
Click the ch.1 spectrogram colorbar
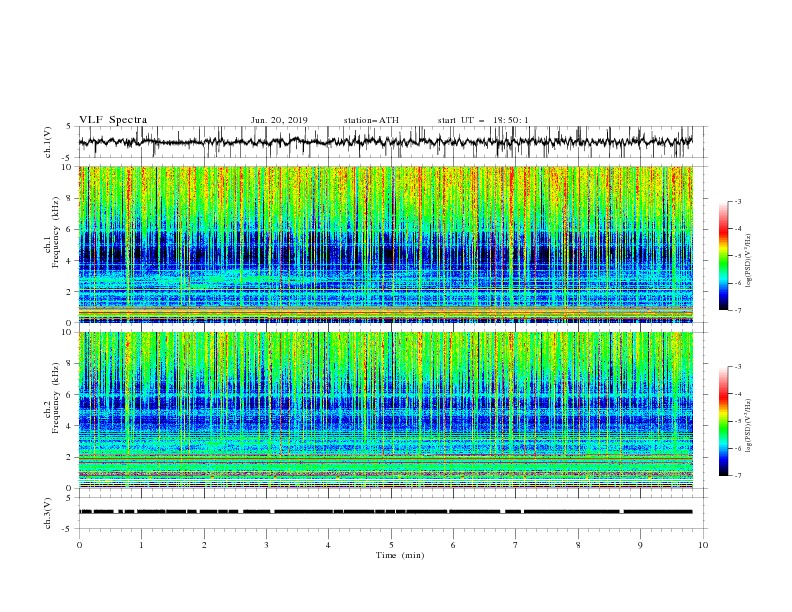pos(723,256)
